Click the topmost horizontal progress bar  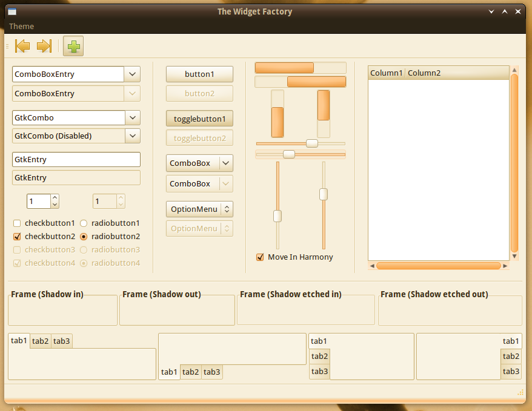(x=301, y=68)
